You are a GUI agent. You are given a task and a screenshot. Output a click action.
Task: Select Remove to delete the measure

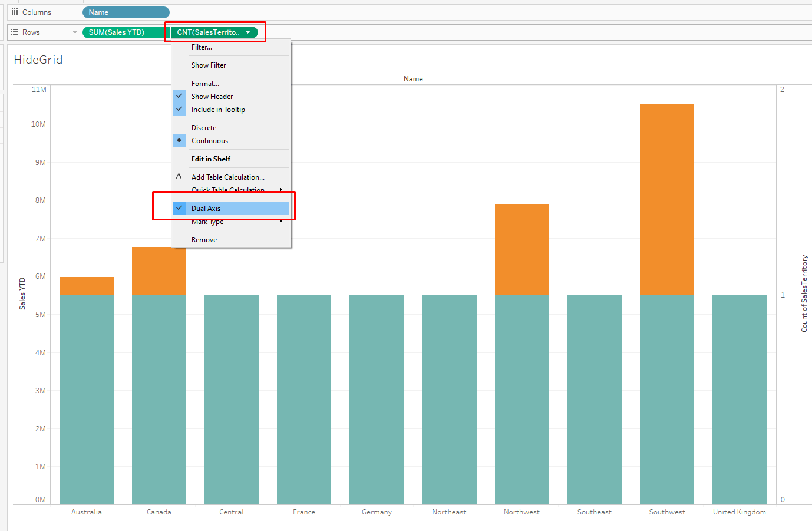point(204,239)
